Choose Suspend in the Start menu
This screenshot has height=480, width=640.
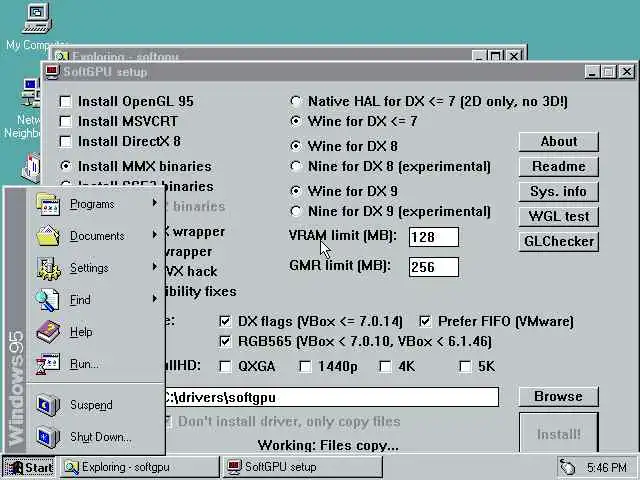pyautogui.click(x=96, y=405)
